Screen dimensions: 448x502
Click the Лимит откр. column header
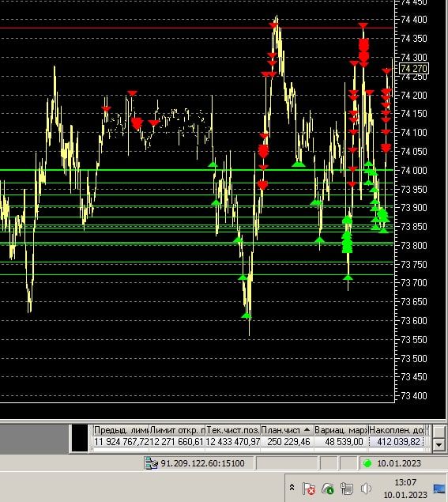pyautogui.click(x=177, y=430)
